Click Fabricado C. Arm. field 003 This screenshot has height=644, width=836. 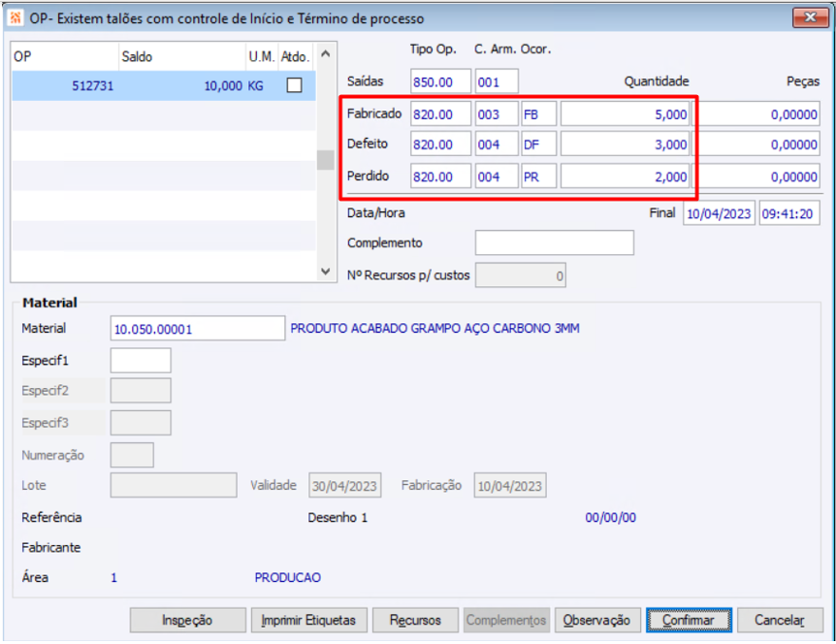coord(497,114)
